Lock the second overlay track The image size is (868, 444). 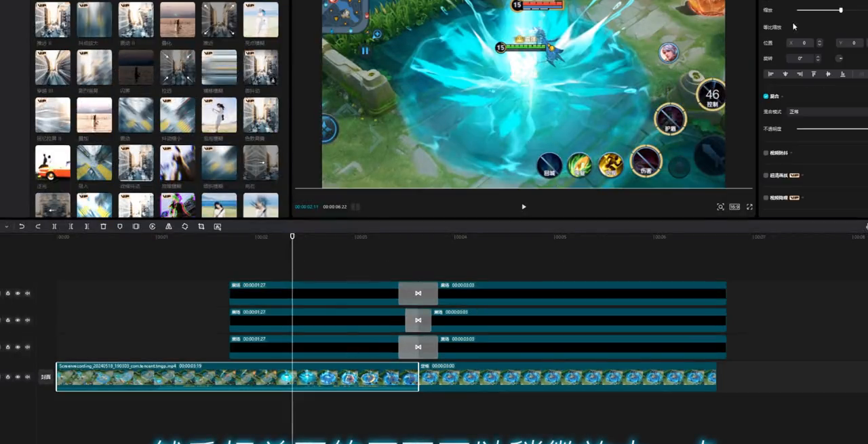pos(8,320)
